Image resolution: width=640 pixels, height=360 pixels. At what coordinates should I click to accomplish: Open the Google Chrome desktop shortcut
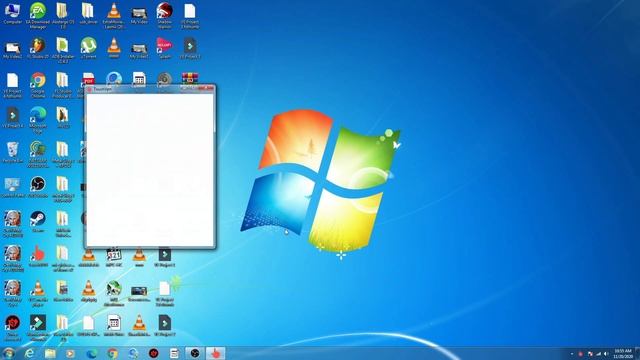click(x=38, y=85)
